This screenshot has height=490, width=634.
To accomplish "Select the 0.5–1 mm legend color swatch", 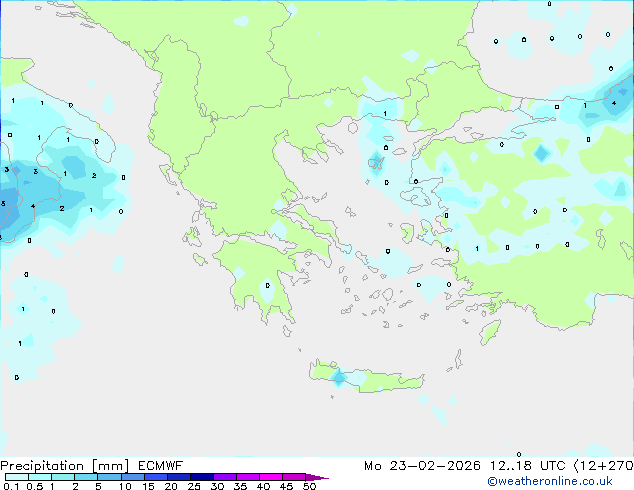I will [40, 477].
